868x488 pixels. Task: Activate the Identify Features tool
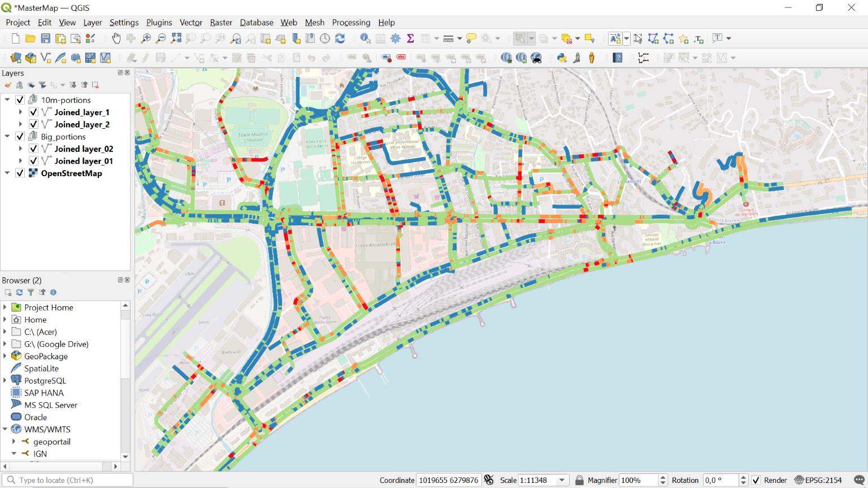point(365,38)
